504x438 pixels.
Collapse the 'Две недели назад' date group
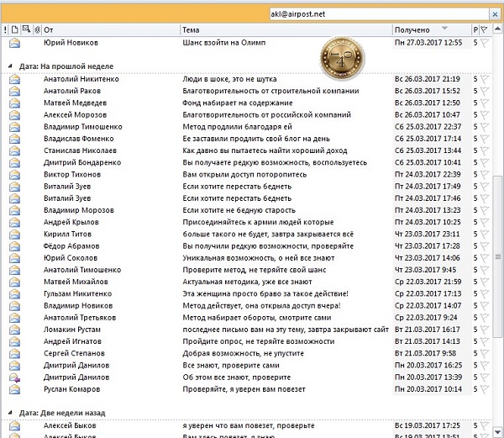tap(10, 412)
